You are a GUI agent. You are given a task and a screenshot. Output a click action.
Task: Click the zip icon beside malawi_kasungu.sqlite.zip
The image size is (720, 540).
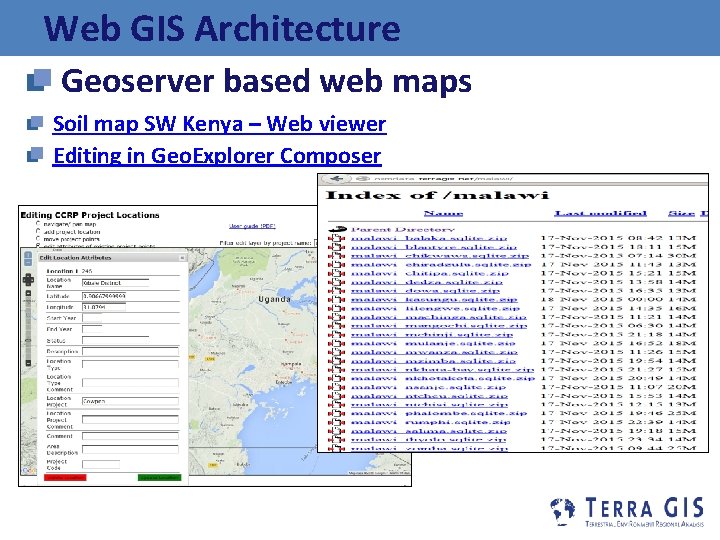click(x=337, y=299)
